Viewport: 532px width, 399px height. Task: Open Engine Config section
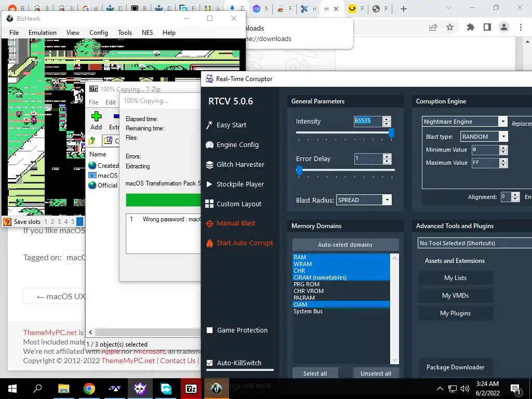232,145
